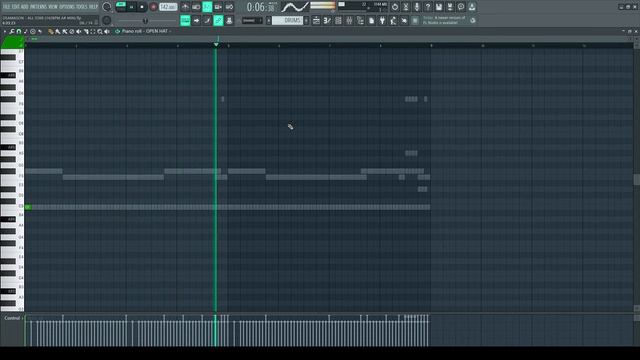The height and width of the screenshot is (360, 640).
Task: Open the ADD menu
Action: (x=24, y=7)
